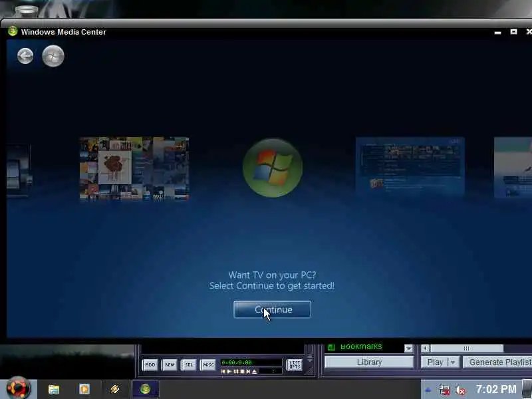Click Winamp ADD button
The height and width of the screenshot is (399, 532).
click(150, 364)
